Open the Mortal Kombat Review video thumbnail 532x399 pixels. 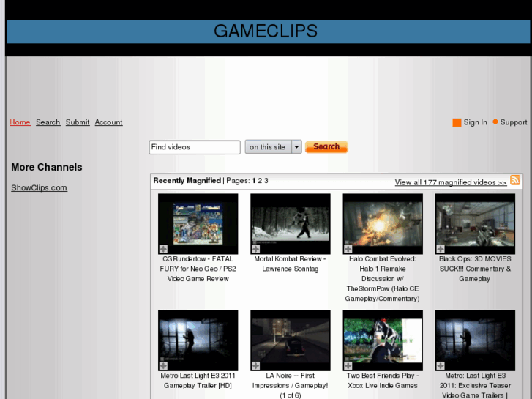click(291, 224)
